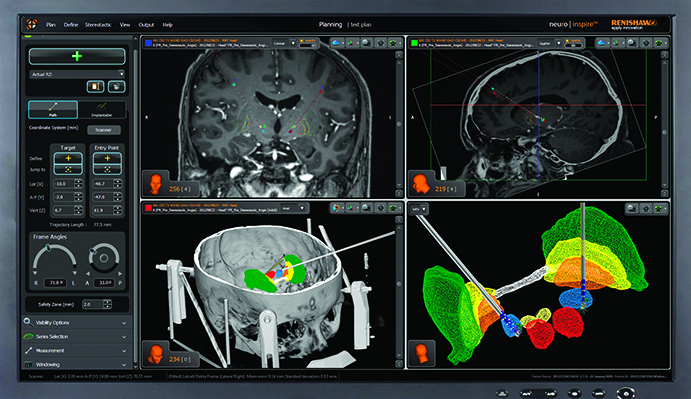Open the View menu
Image resolution: width=691 pixels, height=399 pixels.
pyautogui.click(x=125, y=25)
